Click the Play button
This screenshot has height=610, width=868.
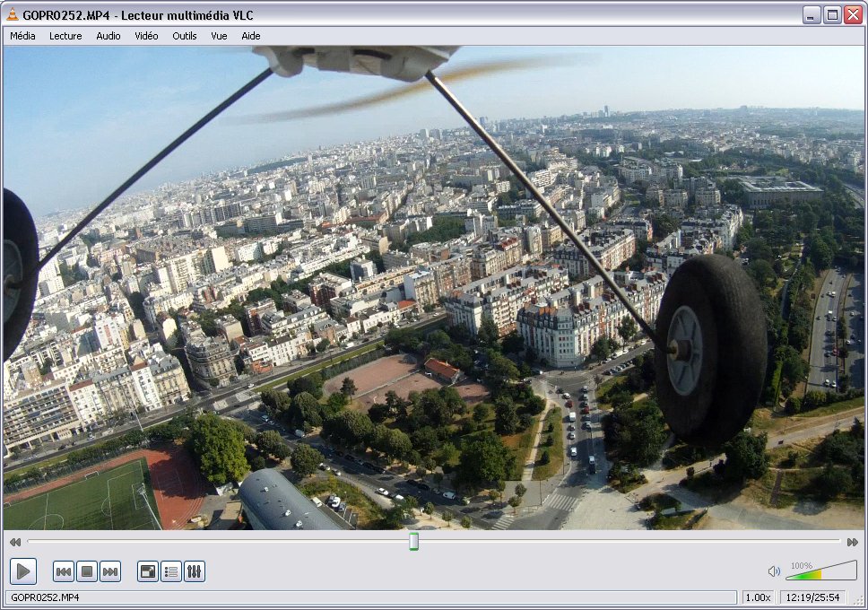23,571
